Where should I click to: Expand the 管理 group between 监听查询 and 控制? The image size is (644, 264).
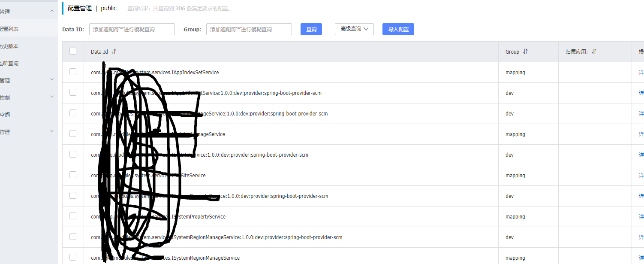pos(52,80)
